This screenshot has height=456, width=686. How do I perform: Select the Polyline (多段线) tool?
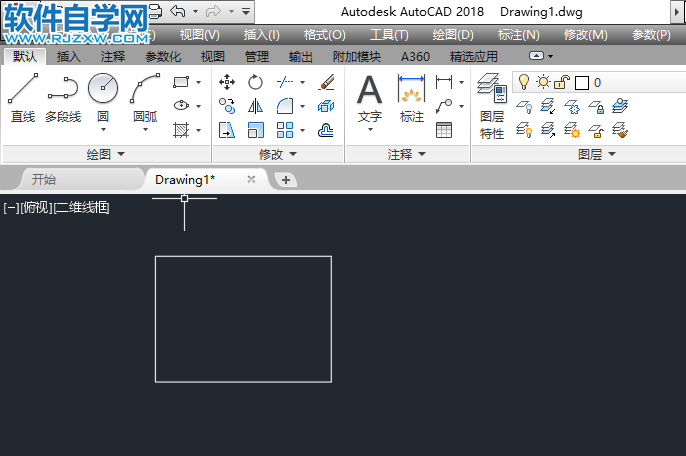pos(63,98)
